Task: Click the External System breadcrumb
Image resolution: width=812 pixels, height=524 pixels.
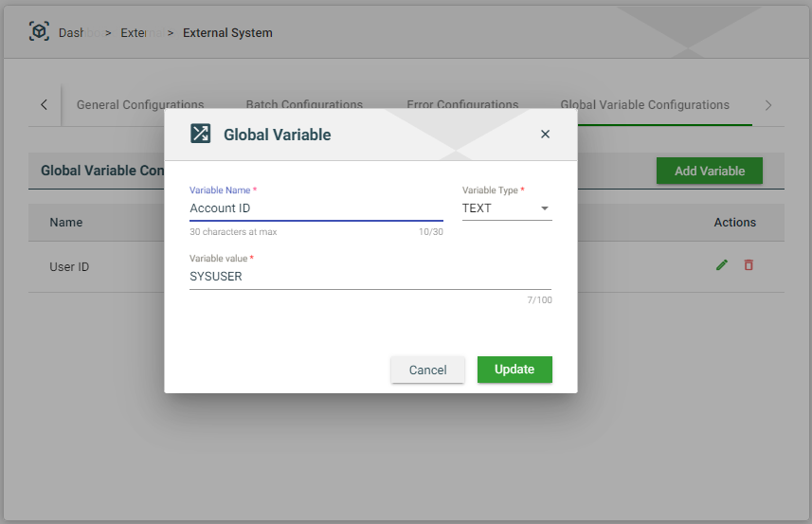Action: [x=226, y=33]
